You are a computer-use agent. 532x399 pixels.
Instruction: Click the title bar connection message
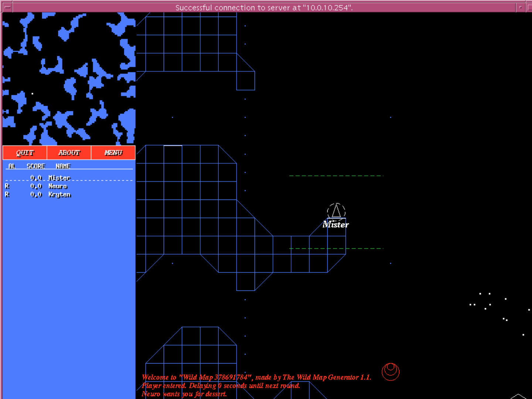click(264, 7)
